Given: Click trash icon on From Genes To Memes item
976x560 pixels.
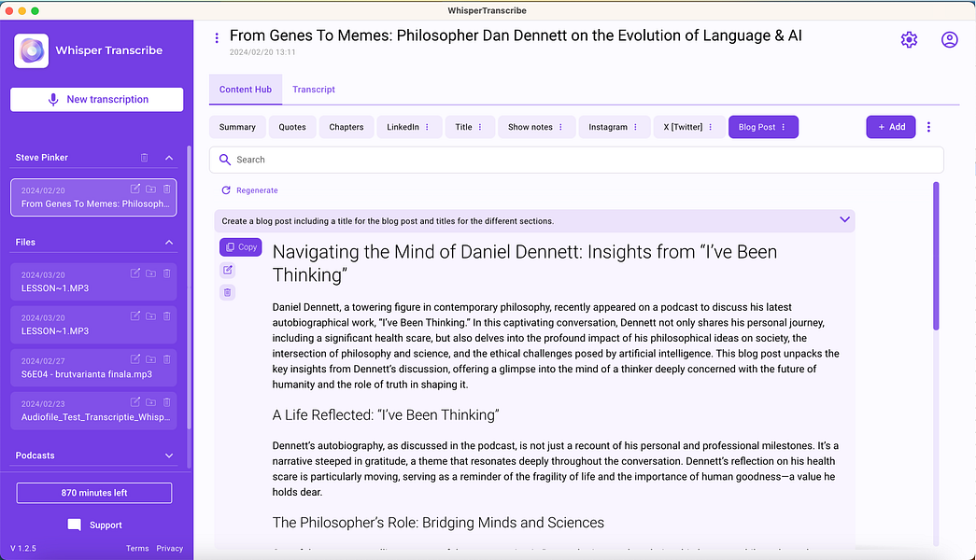Looking at the screenshot, I should 167,189.
